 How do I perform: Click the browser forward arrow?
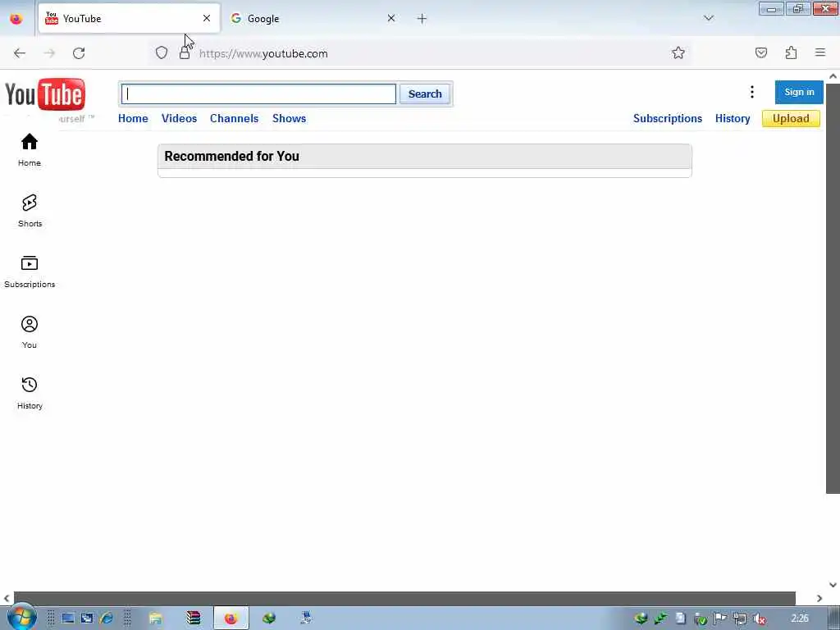click(x=49, y=53)
